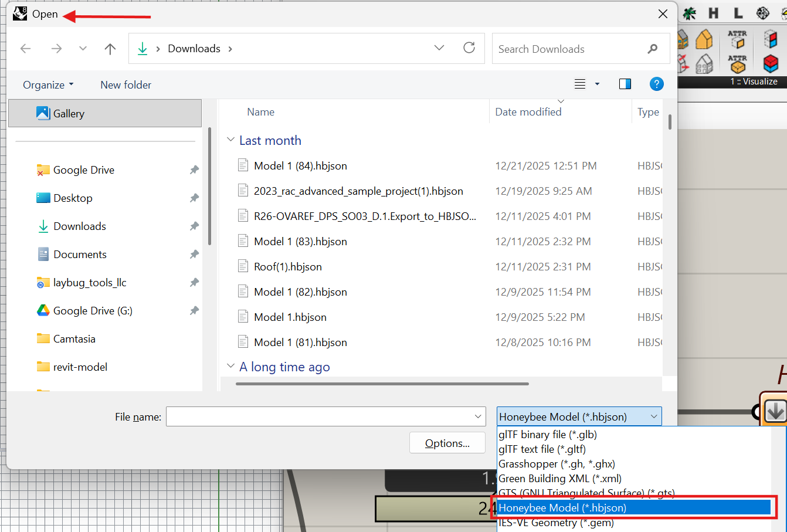Click the download arrow component on canvas
This screenshot has width=787, height=532.
(x=775, y=411)
